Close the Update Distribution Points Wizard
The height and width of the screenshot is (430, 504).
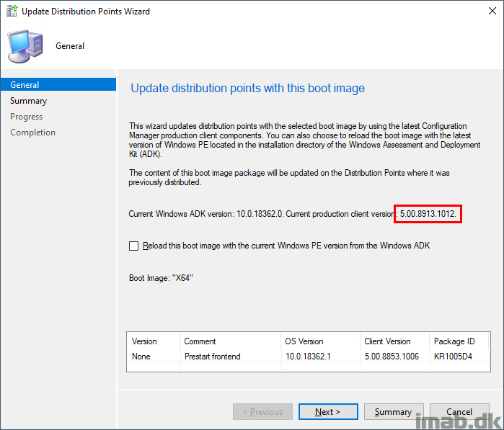[x=492, y=11]
